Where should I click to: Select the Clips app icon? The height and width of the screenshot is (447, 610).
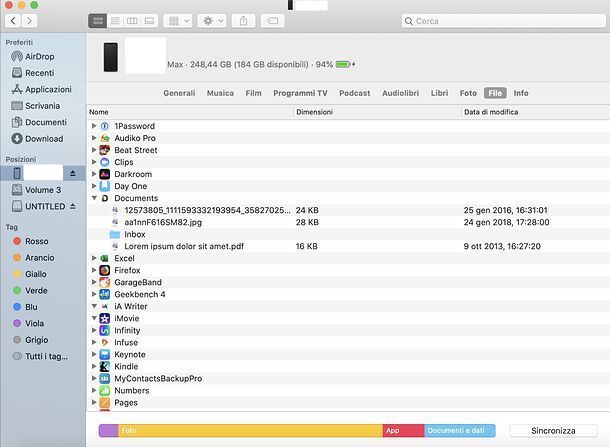click(105, 162)
